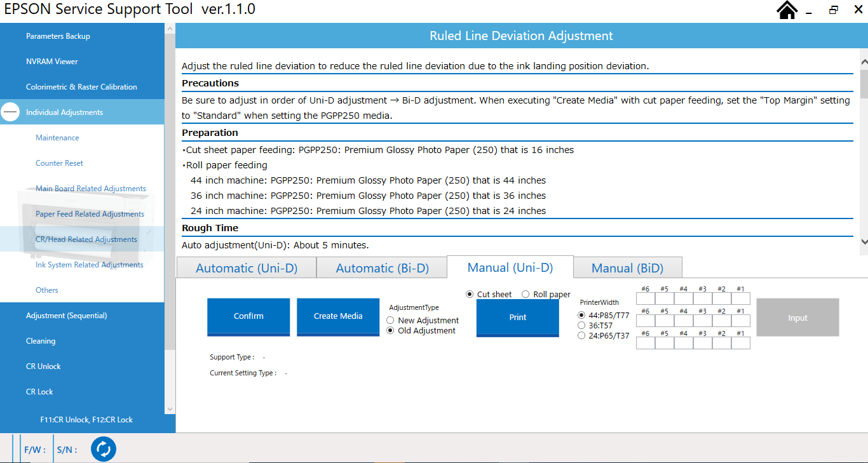Image resolution: width=868 pixels, height=463 pixels.
Task: Select CR/Head Related Adjustments
Action: coord(82,239)
